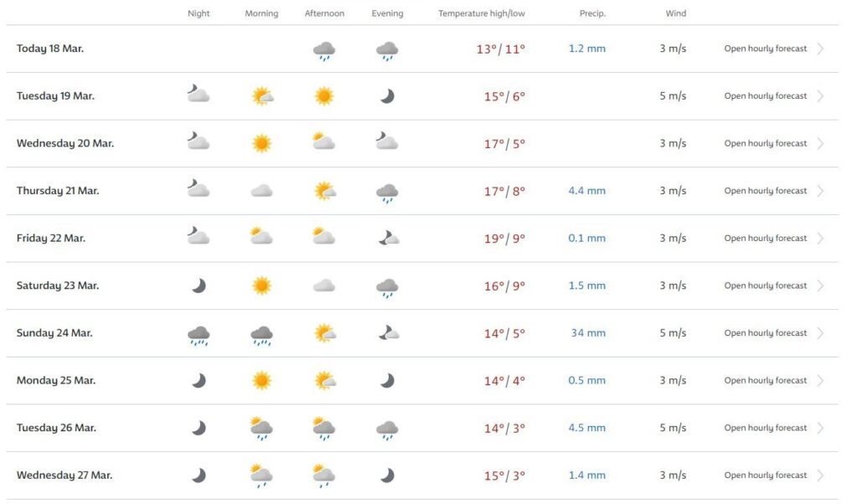This screenshot has width=858, height=504.
Task: Expand Today 18 Mar. row chevron
Action: tap(820, 49)
